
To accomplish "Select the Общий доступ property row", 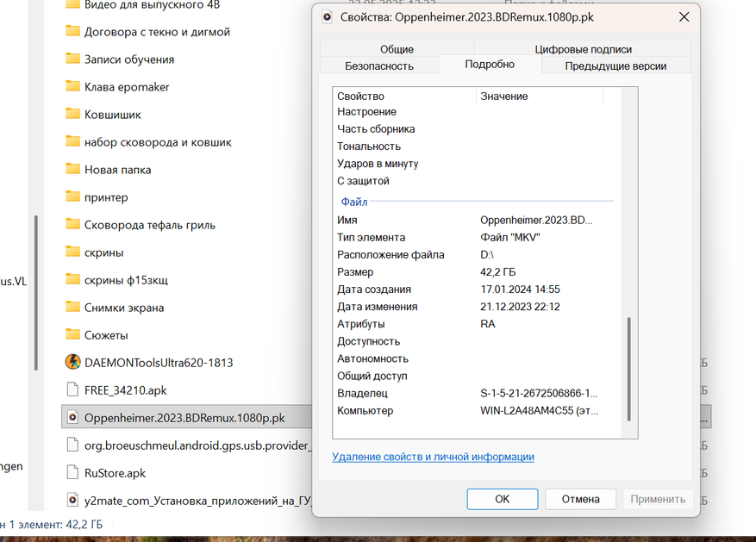I will pos(477,377).
